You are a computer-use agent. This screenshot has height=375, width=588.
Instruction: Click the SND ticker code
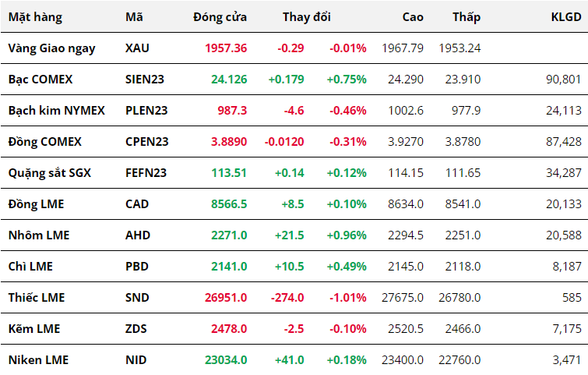136,297
